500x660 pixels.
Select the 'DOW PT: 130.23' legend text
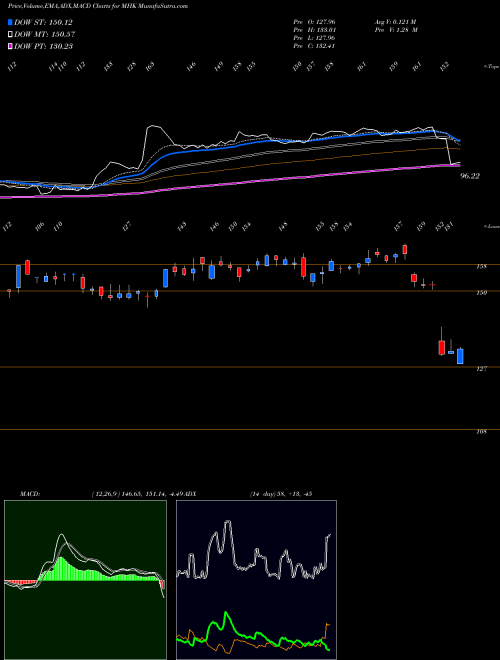pyautogui.click(x=43, y=46)
